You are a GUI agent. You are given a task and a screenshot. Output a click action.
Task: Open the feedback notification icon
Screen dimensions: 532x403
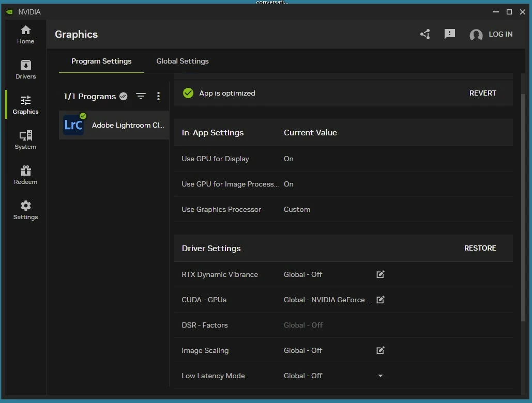tap(450, 34)
